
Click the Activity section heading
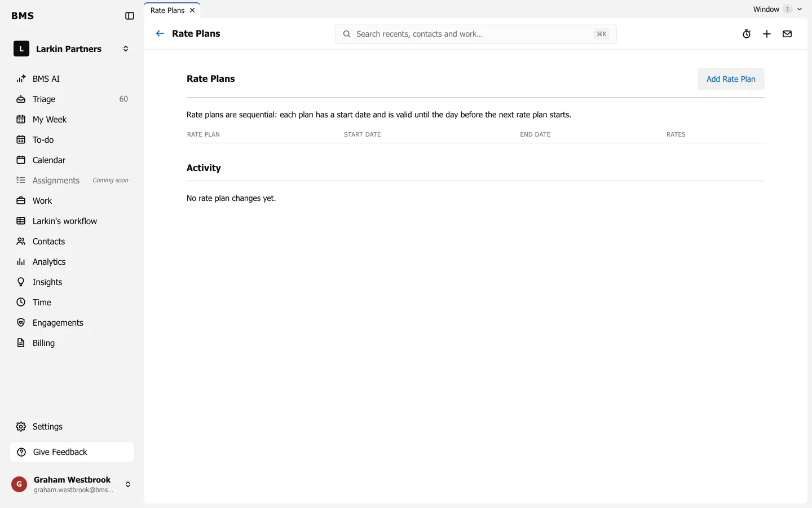tap(204, 168)
